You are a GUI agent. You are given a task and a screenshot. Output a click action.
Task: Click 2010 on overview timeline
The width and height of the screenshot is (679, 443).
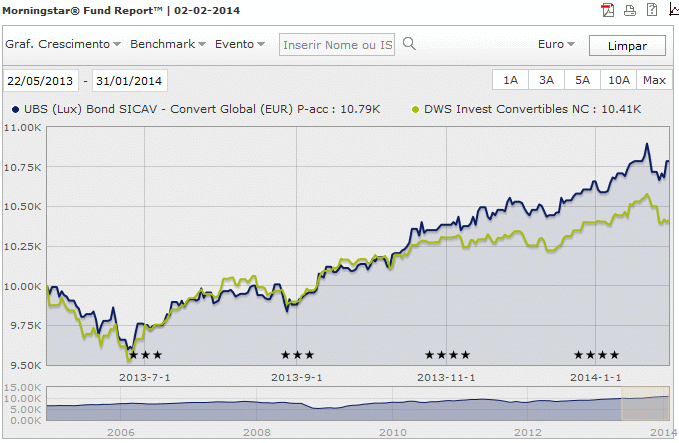coord(393,432)
